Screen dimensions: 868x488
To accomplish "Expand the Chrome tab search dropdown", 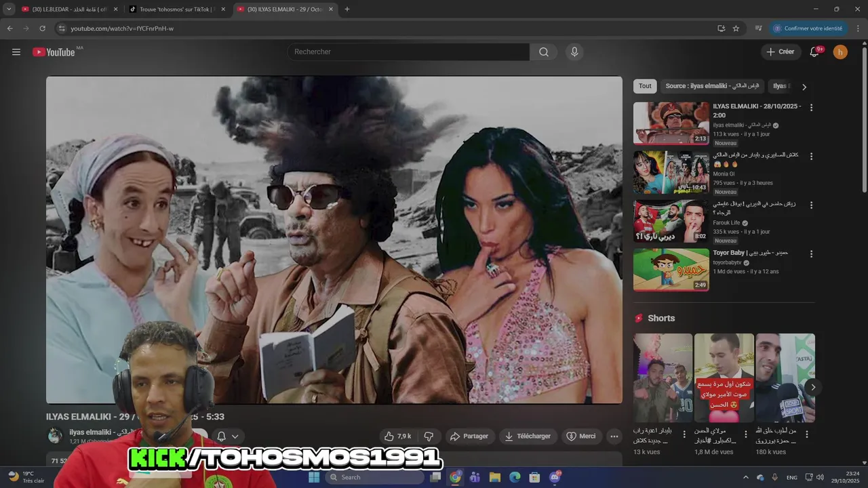I will (9, 9).
